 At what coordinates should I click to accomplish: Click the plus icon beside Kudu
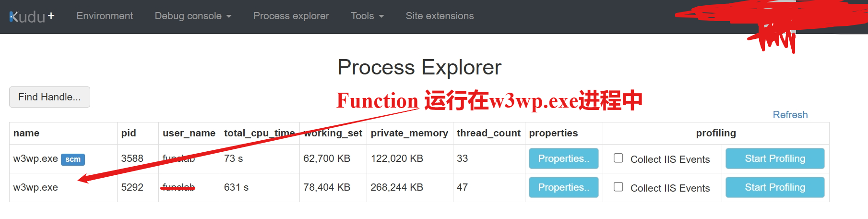point(51,15)
